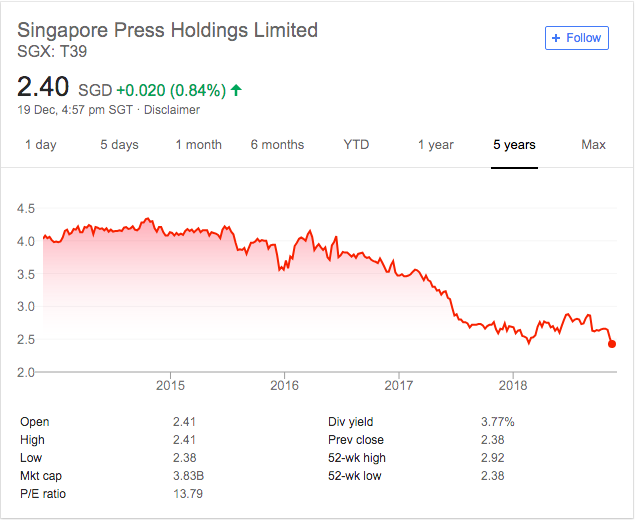
Task: Click the current price 2.40
Action: coord(43,87)
